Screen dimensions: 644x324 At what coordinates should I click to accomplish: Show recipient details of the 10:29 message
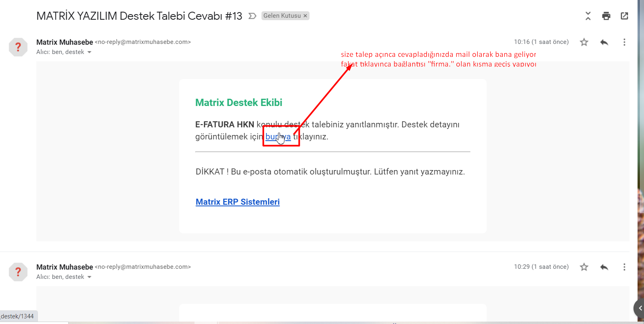click(x=90, y=277)
